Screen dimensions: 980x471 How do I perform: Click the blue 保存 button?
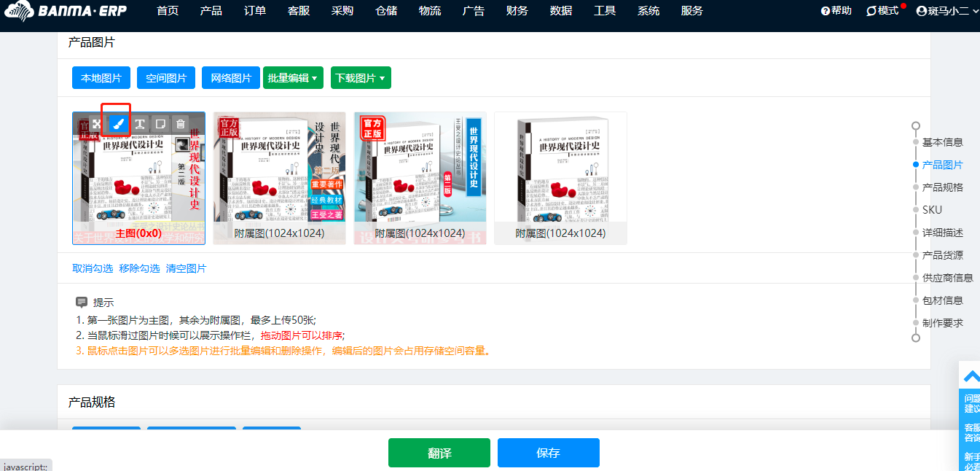tap(549, 453)
